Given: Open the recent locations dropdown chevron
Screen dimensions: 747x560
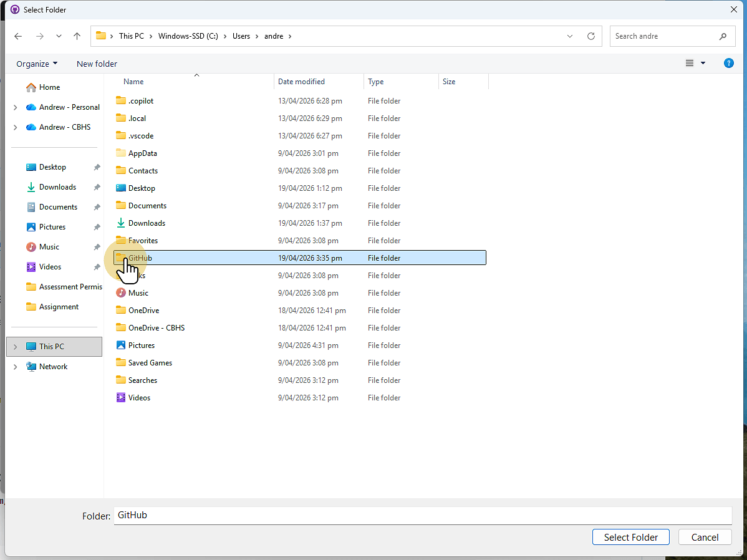Looking at the screenshot, I should coord(59,36).
